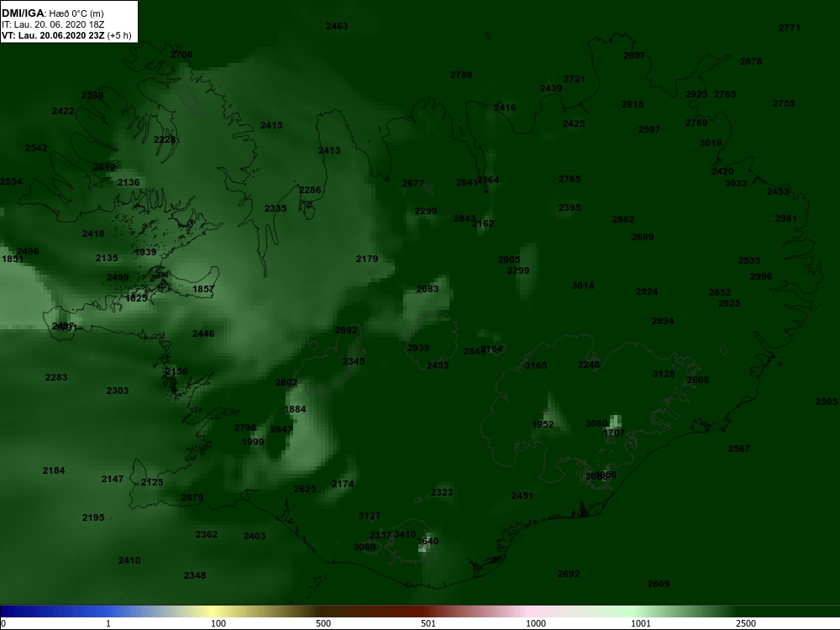Click the color scale label '500'
The height and width of the screenshot is (630, 840).
pos(323,623)
